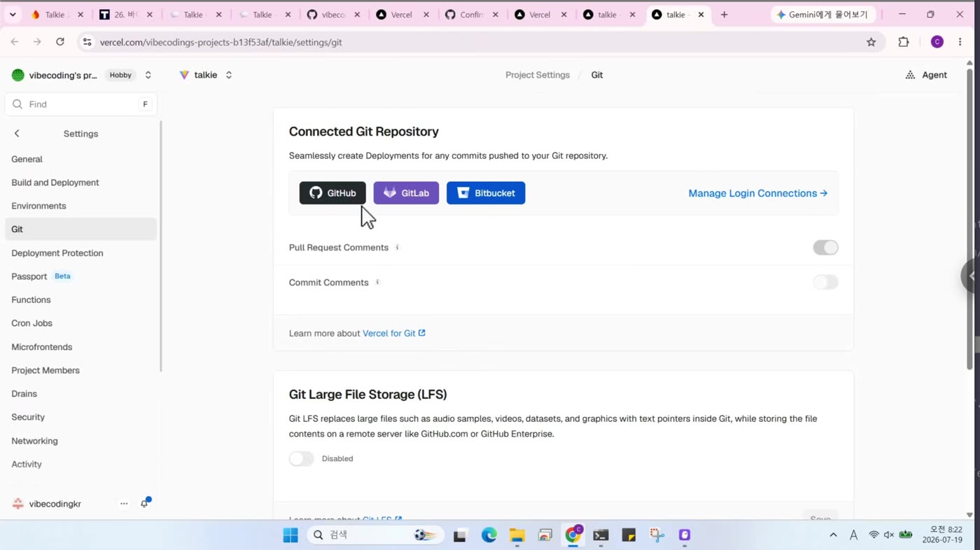Connect a GitHub repository

click(332, 193)
